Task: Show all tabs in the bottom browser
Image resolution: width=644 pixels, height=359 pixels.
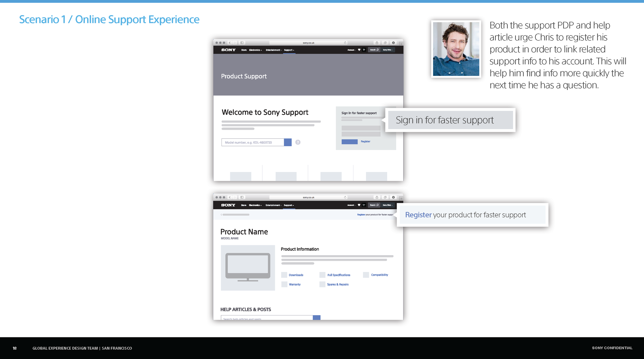Action: pyautogui.click(x=385, y=197)
